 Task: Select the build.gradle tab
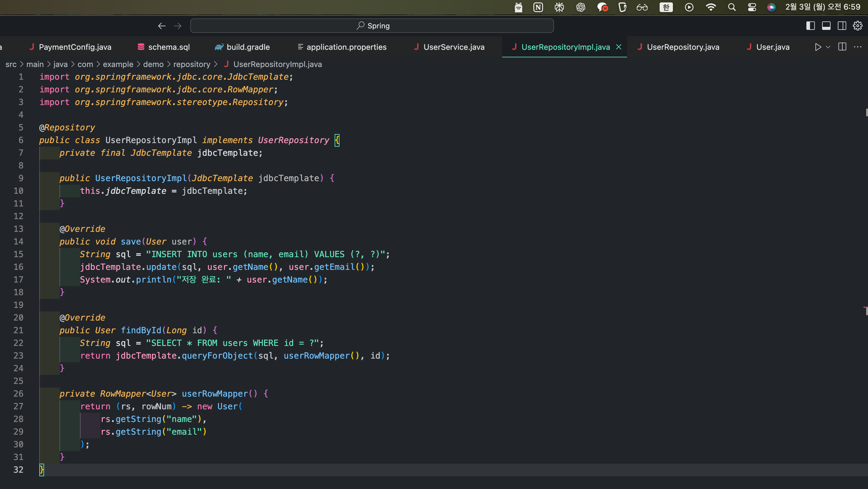click(248, 47)
